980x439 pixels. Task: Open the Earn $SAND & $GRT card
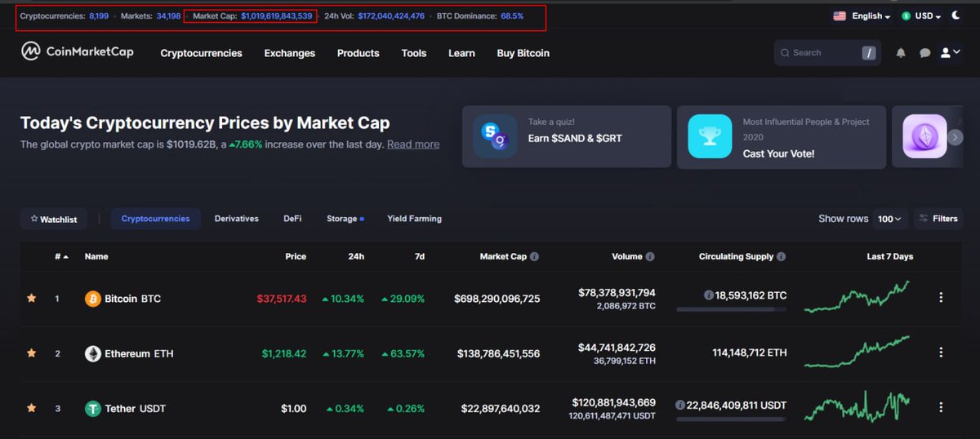coord(567,137)
